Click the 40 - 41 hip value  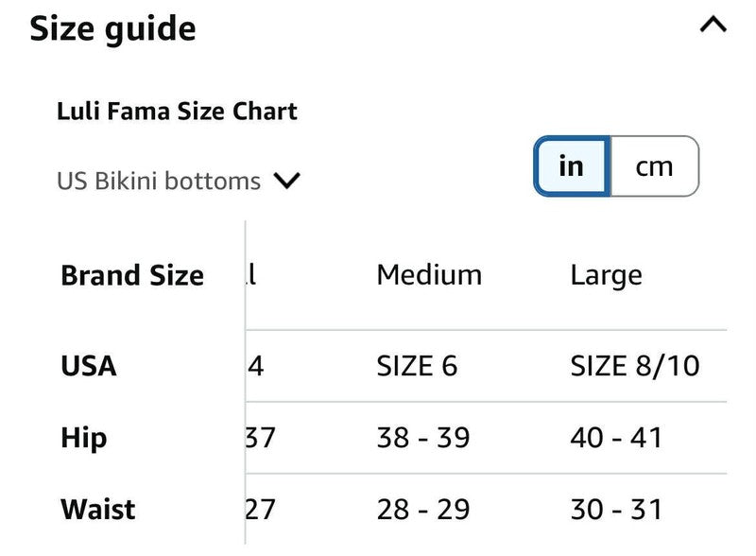[x=616, y=438]
